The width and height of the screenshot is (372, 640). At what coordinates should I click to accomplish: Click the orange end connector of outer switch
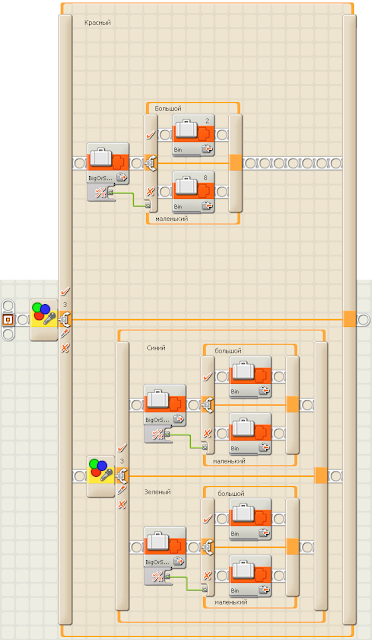point(350,319)
